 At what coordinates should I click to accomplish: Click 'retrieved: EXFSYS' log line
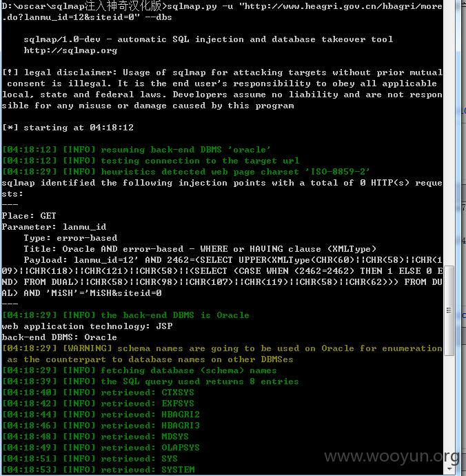pyautogui.click(x=98, y=404)
